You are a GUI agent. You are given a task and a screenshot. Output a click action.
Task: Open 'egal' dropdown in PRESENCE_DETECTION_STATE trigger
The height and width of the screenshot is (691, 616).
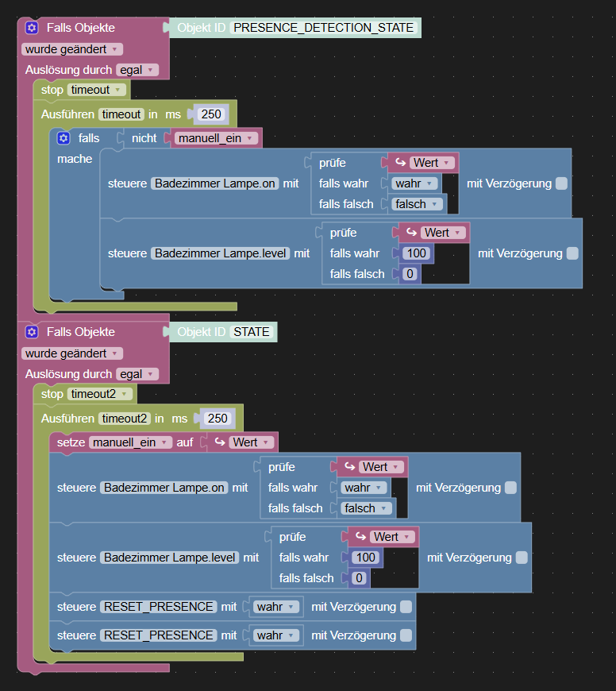coord(137,70)
